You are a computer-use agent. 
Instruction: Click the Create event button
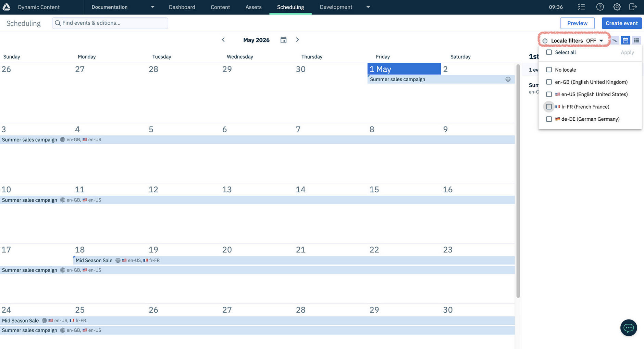coord(621,23)
